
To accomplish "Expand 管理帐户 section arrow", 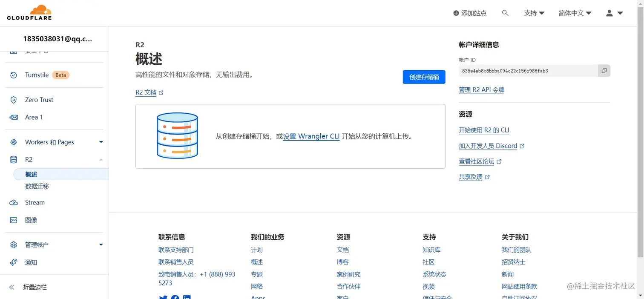I will (x=101, y=245).
